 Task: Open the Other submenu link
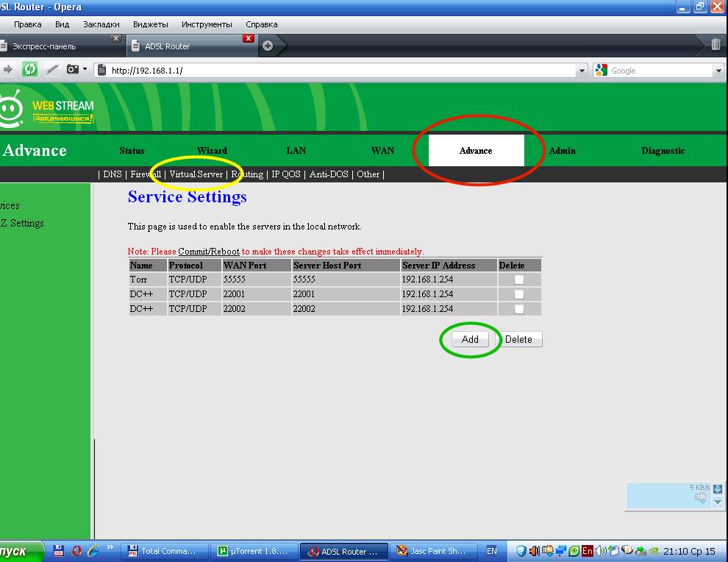click(368, 174)
